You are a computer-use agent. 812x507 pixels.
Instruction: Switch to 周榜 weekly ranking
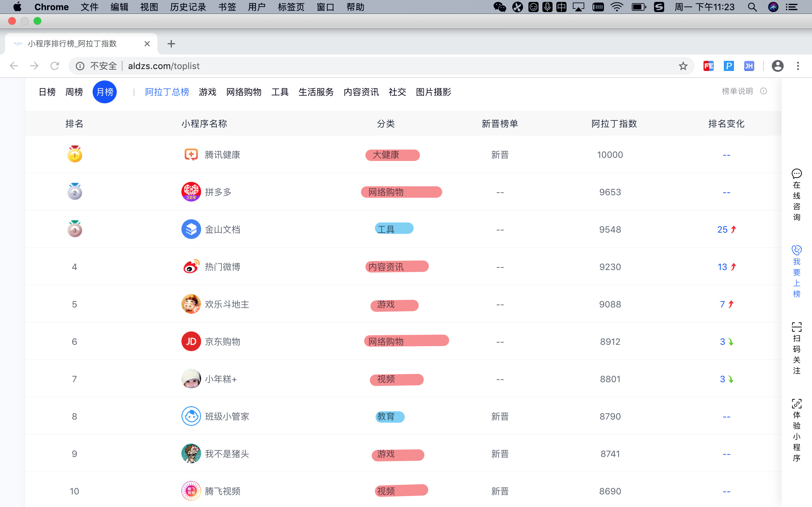tap(74, 92)
